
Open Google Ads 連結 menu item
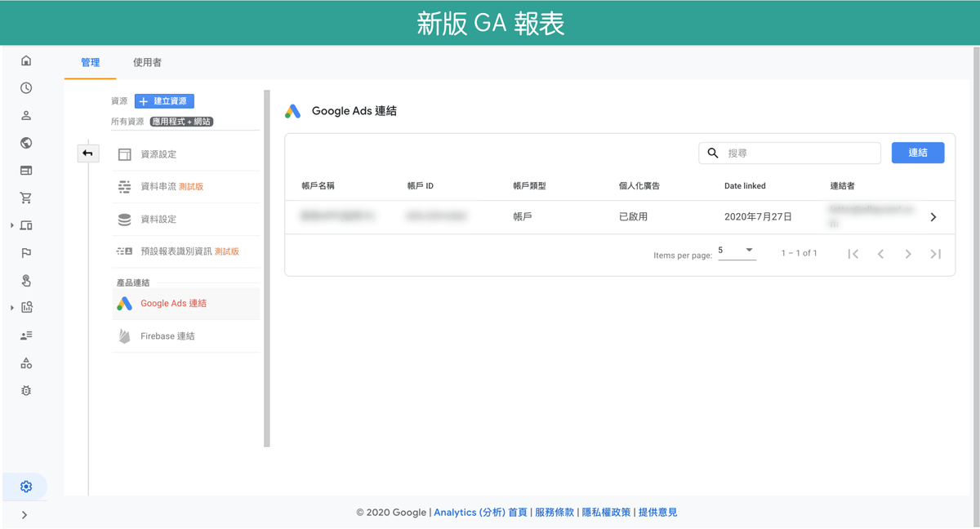click(x=186, y=304)
